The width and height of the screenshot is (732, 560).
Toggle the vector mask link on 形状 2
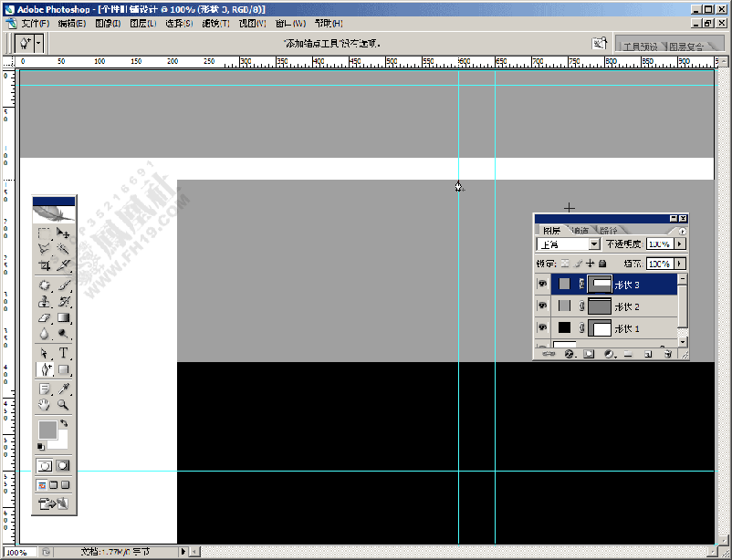[581, 306]
